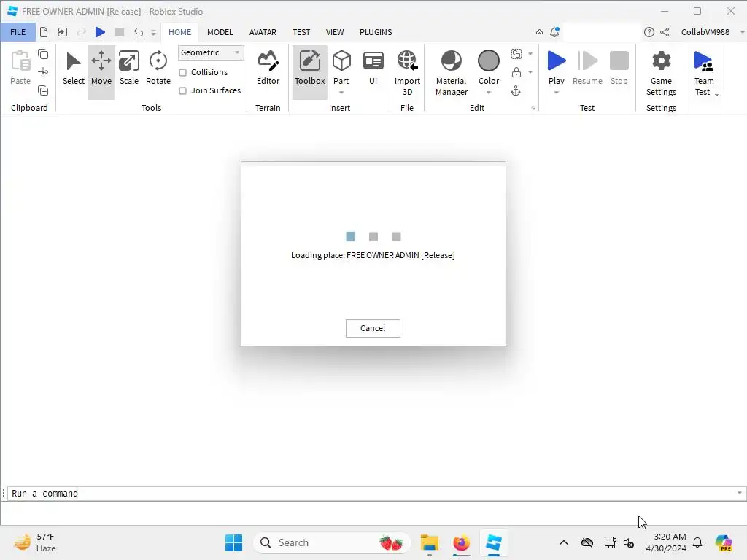Expand the Color picker dropdown arrow
The image size is (747, 560).
(489, 93)
